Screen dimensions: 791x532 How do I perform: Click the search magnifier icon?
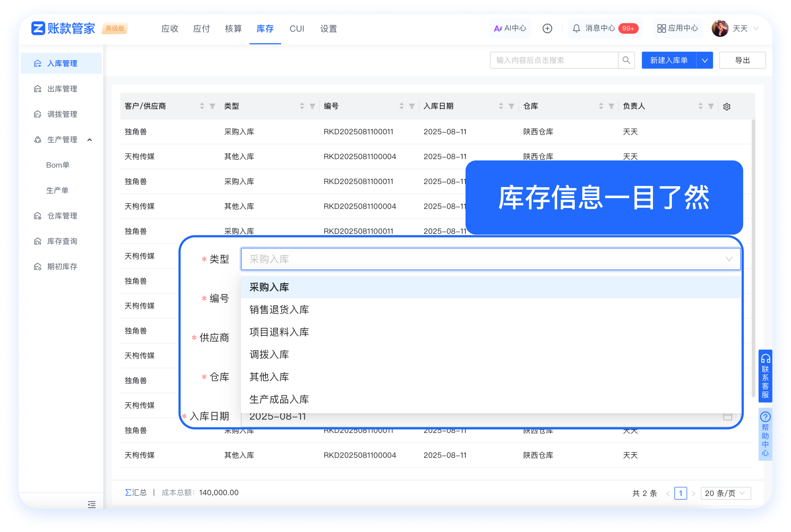tap(626, 60)
